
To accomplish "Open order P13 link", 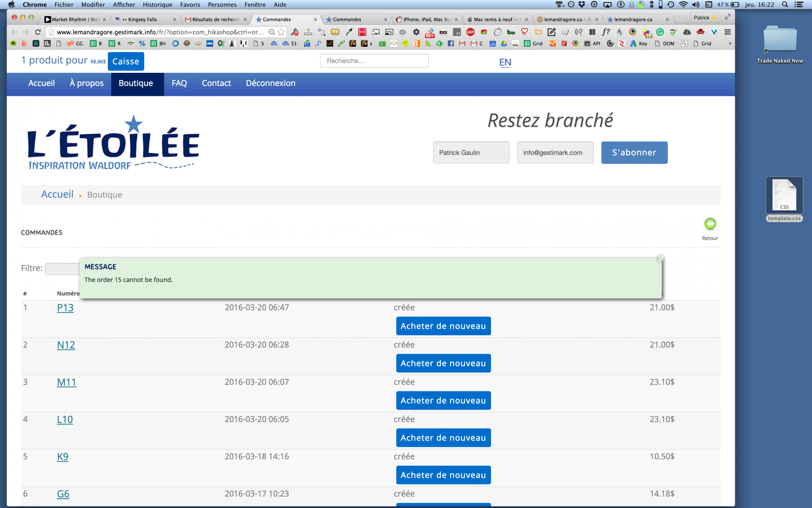I will point(65,308).
